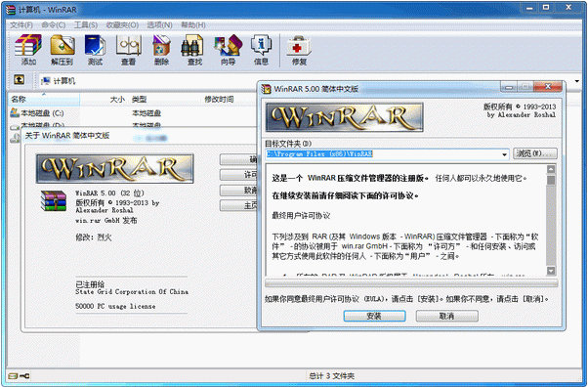Minimize the WinRAR installer window
Image resolution: width=588 pixels, height=387 pixels.
pyautogui.click(x=509, y=87)
